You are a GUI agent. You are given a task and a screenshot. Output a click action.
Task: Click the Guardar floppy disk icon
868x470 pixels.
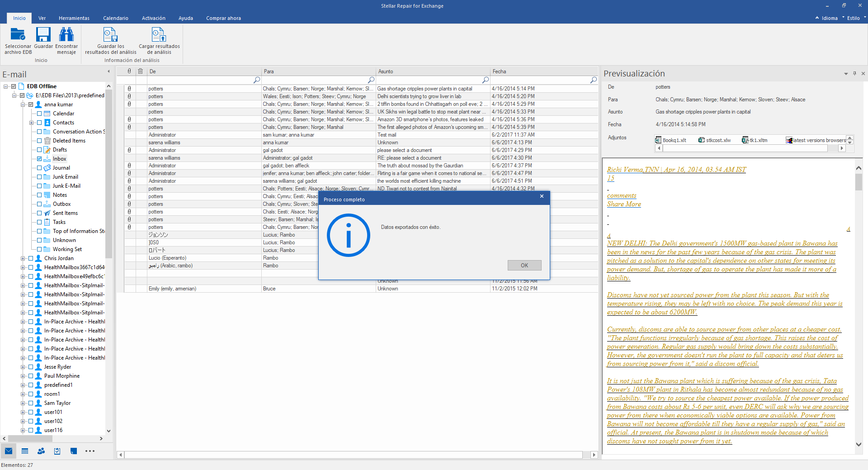(x=43, y=34)
